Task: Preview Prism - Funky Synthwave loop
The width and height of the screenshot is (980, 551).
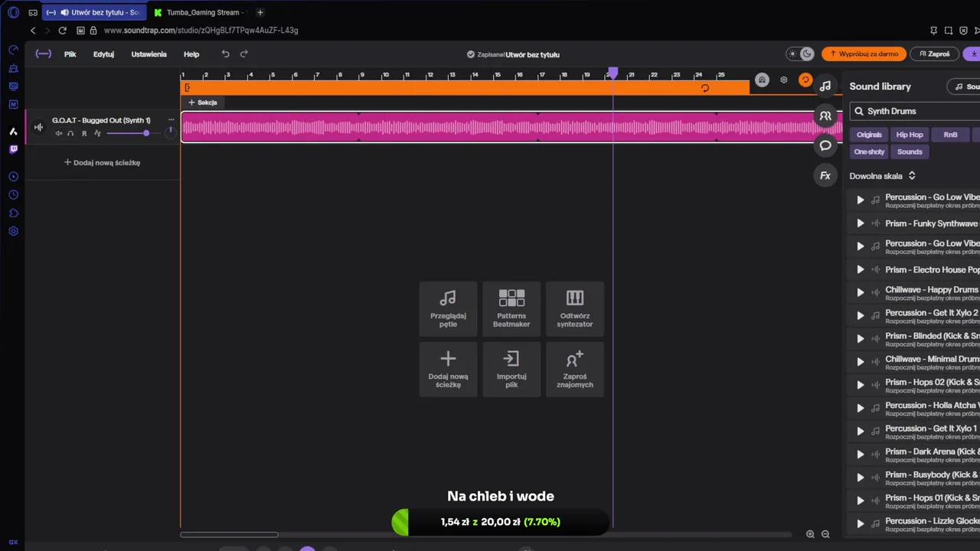Action: 861,223
